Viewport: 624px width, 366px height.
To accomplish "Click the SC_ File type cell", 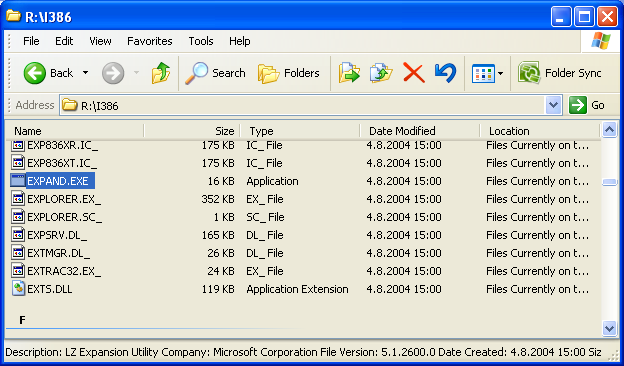I will (x=265, y=217).
